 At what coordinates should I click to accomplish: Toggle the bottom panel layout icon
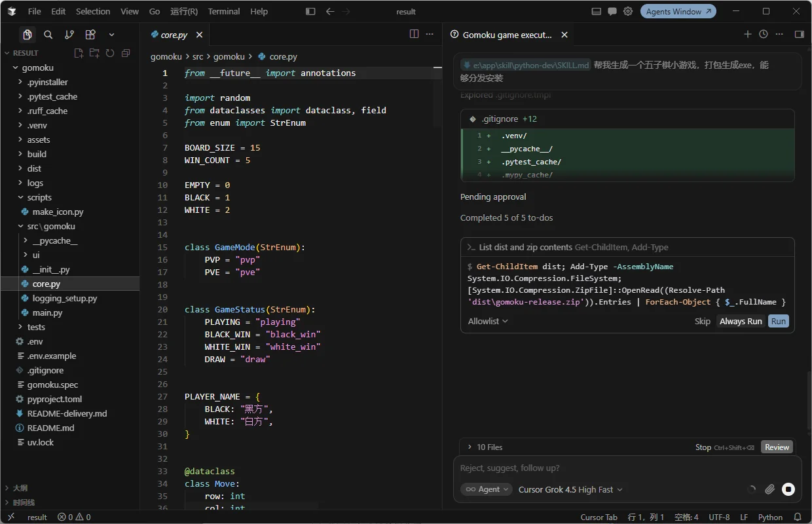click(x=597, y=11)
